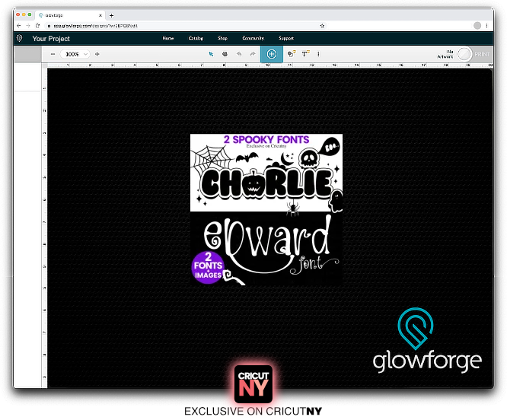Image resolution: width=507 pixels, height=420 pixels.
Task: Click the Your Project title
Action: (51, 39)
